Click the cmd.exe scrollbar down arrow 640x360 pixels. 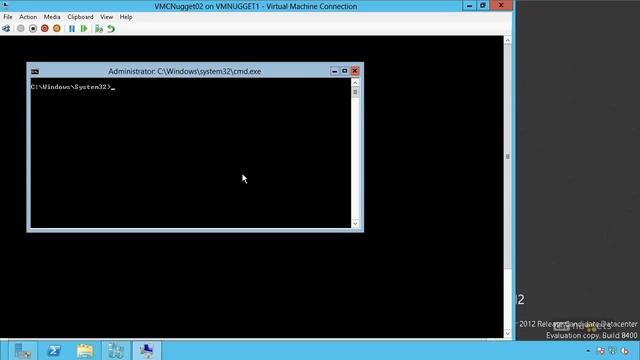pyautogui.click(x=355, y=224)
